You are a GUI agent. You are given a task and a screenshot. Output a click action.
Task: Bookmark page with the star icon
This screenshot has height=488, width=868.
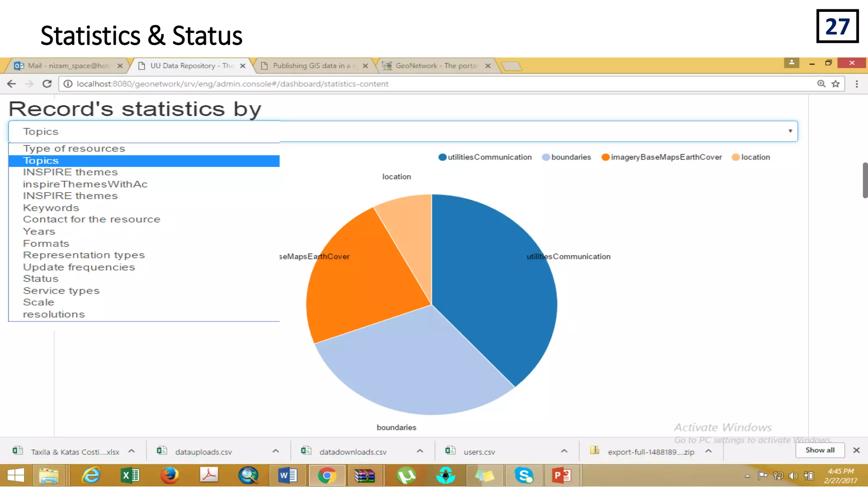[836, 84]
